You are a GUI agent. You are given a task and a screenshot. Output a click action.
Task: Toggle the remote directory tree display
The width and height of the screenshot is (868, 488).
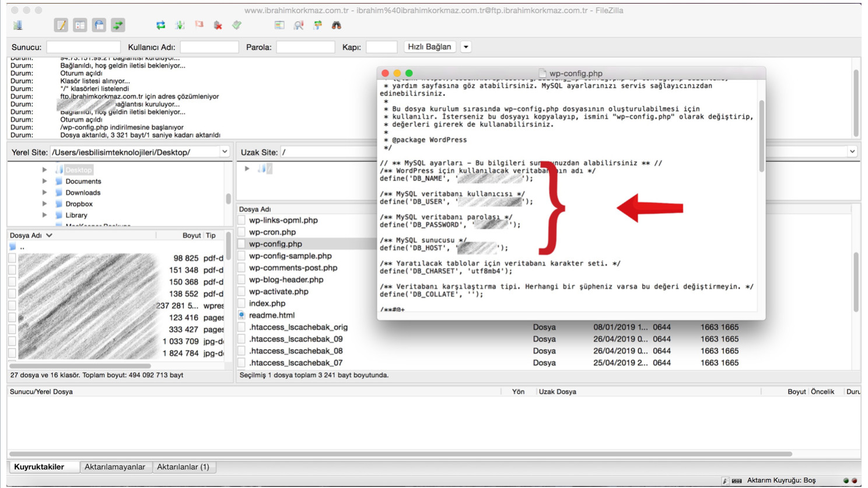click(99, 25)
